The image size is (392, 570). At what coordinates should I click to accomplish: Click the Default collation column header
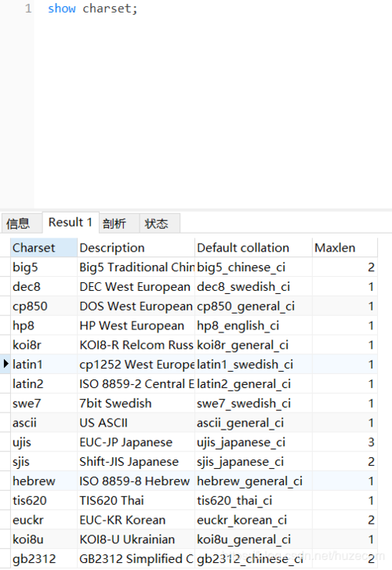point(253,248)
